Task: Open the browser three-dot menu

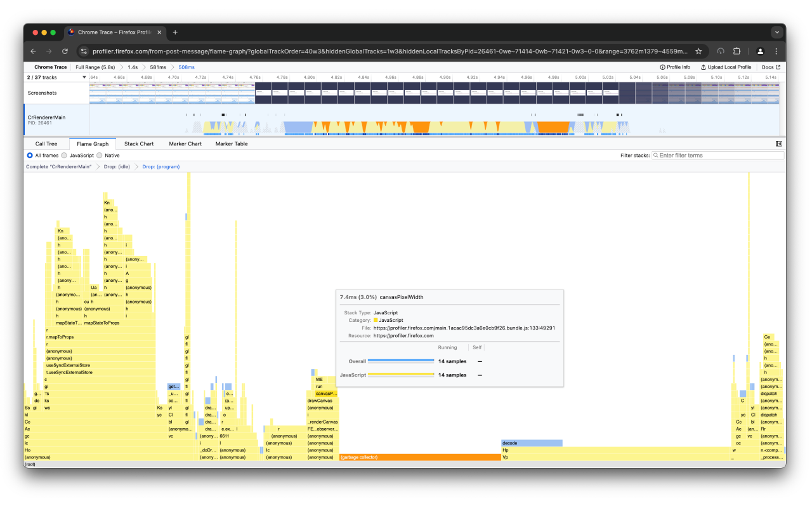Action: coord(776,51)
